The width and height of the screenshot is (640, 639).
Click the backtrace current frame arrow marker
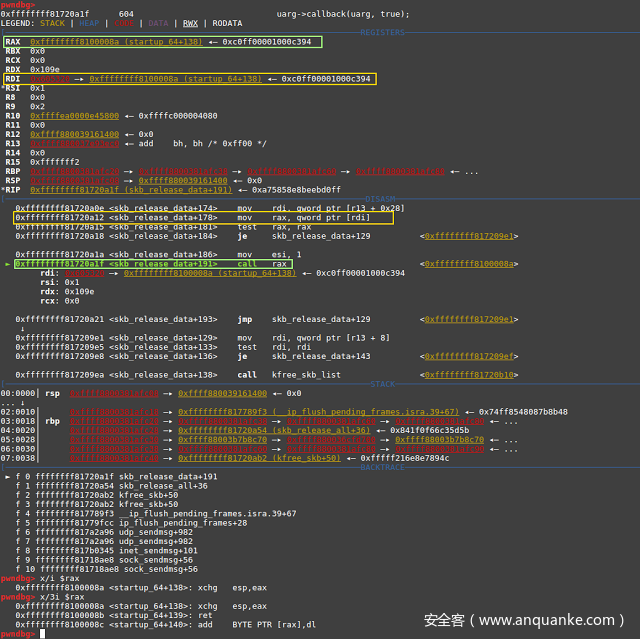[x=9, y=477]
